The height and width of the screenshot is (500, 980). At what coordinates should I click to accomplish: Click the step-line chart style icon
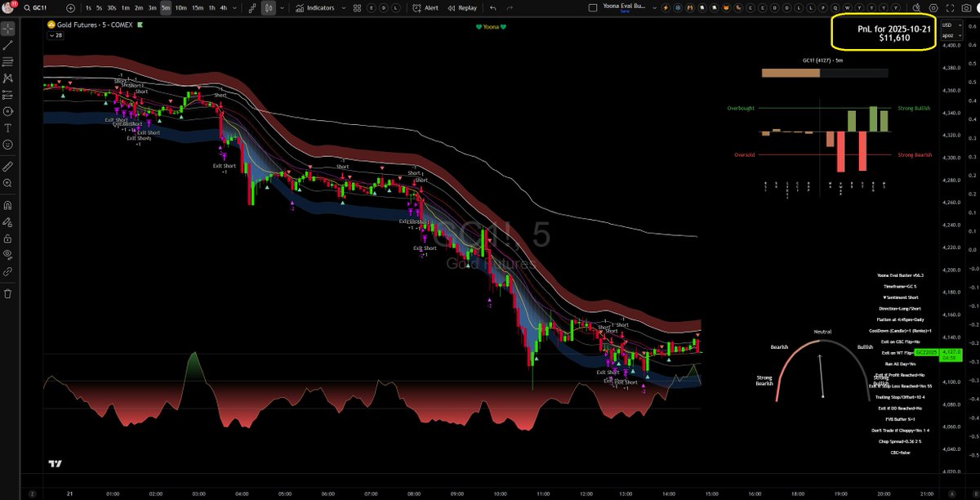click(x=252, y=7)
